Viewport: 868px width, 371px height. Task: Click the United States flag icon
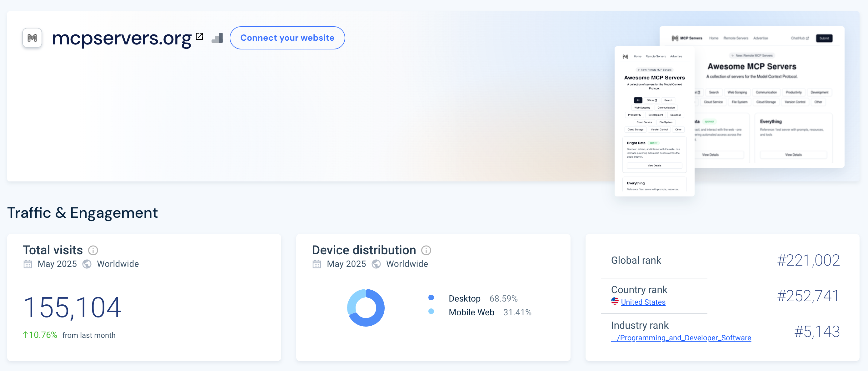pos(615,301)
